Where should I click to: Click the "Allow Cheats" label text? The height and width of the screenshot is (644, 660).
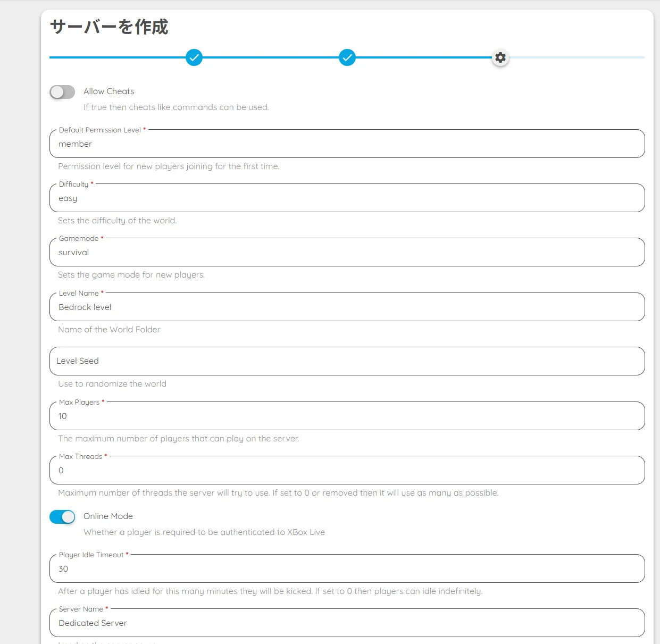point(108,91)
